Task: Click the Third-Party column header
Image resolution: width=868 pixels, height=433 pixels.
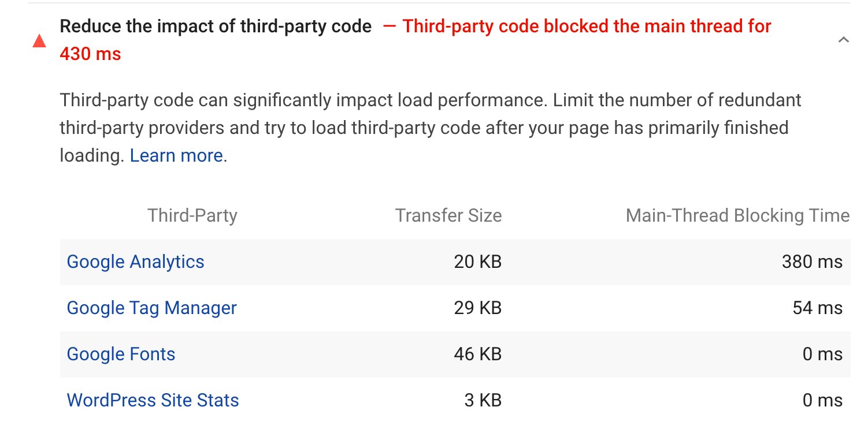Action: pyautogui.click(x=192, y=215)
